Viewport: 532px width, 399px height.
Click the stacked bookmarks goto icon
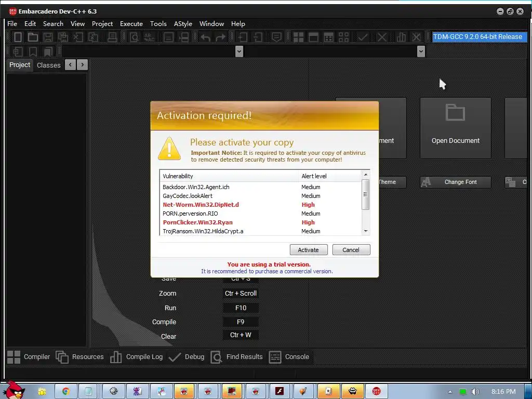pyautogui.click(x=48, y=51)
